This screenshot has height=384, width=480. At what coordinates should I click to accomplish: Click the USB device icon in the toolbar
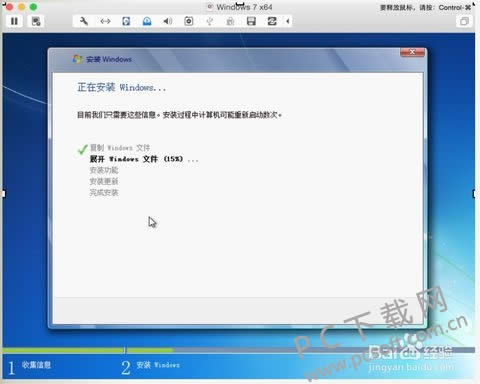click(x=209, y=22)
